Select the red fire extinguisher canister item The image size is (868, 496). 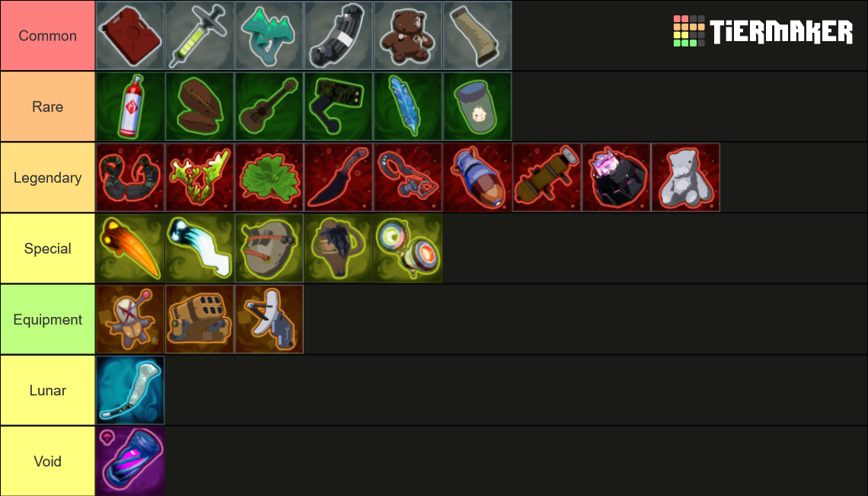(x=130, y=107)
